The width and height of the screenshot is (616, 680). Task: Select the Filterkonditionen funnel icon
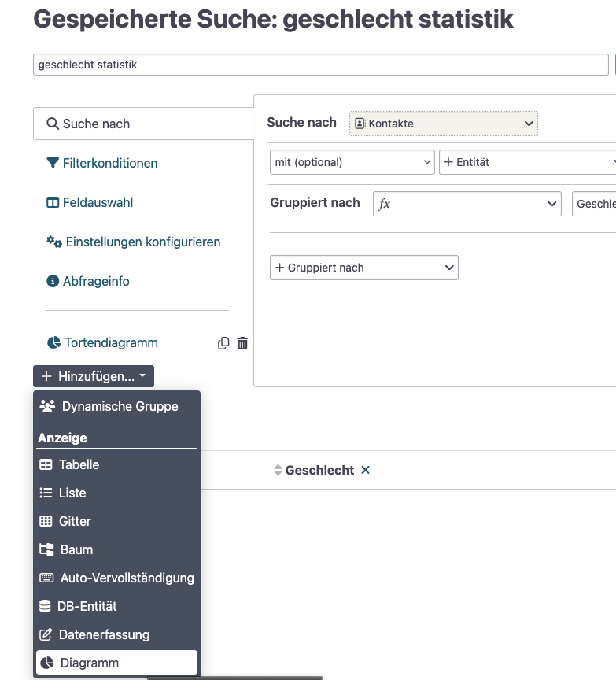click(52, 164)
